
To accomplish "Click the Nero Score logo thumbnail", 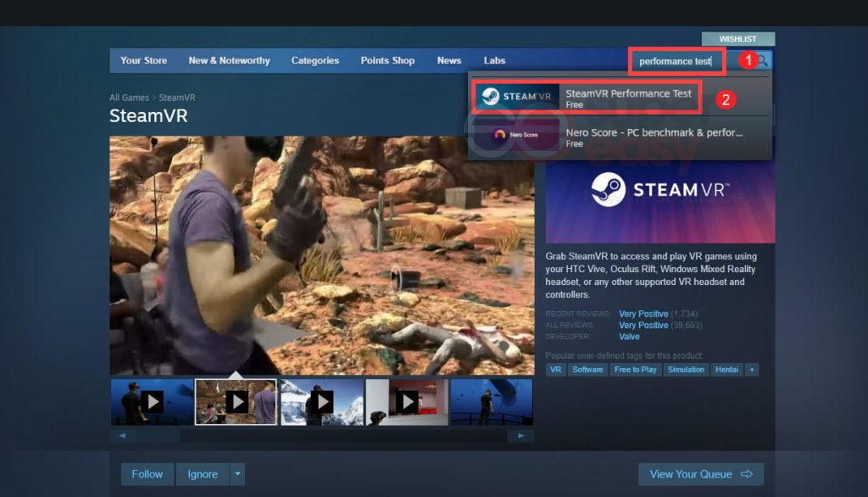I will click(515, 134).
